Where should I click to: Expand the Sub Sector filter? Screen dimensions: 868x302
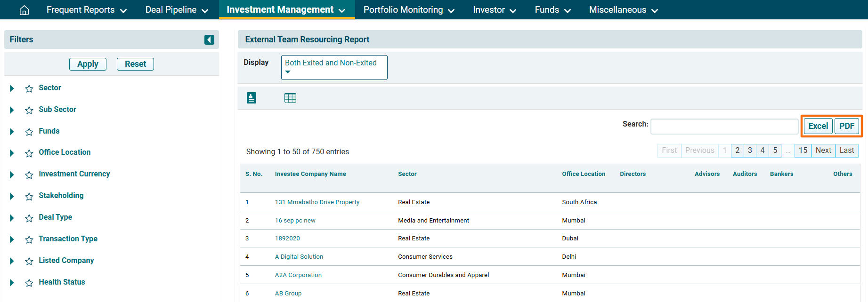(x=12, y=110)
